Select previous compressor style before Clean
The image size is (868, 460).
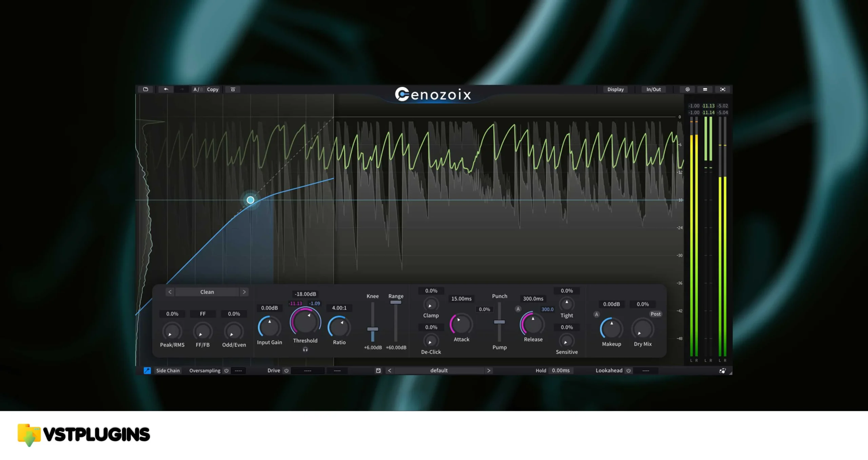tap(170, 292)
